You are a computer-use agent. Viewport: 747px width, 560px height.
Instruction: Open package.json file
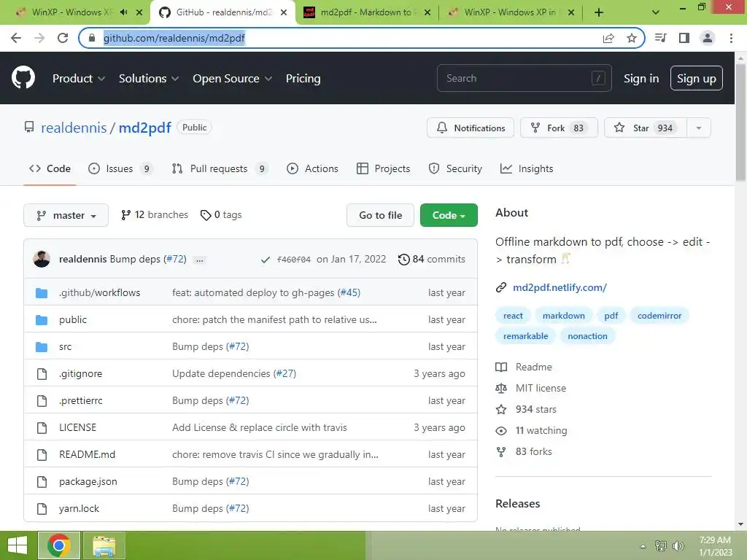(88, 482)
